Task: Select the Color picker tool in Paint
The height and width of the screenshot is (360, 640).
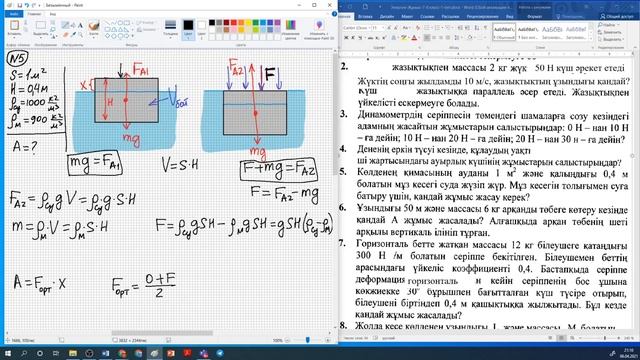Action: (x=73, y=35)
